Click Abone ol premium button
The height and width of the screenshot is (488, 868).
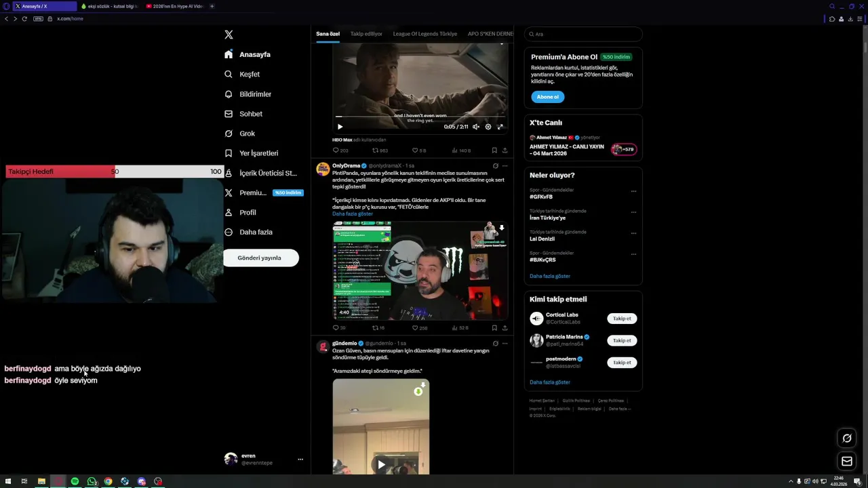click(547, 97)
